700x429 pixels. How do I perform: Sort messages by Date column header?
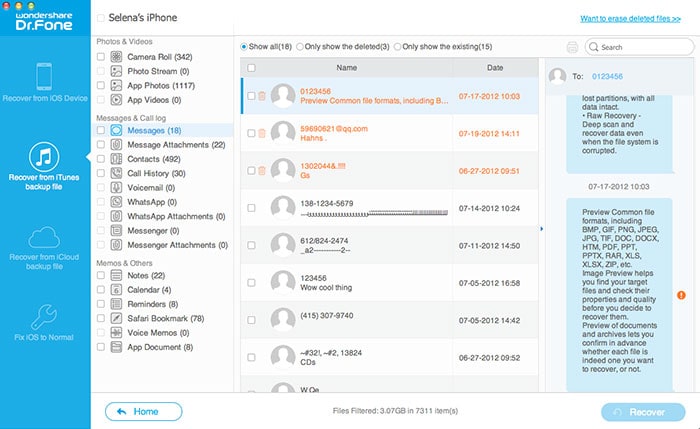(x=495, y=68)
